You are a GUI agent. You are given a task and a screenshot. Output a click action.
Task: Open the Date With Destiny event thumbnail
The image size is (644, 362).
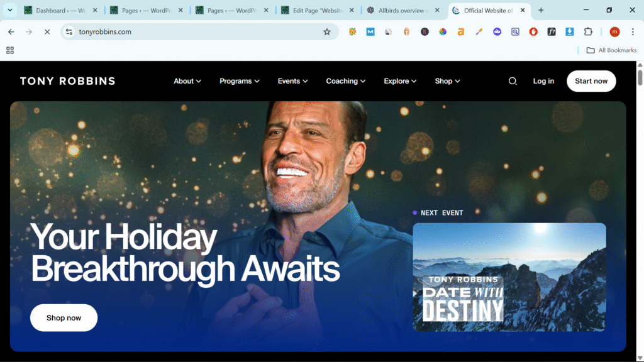509,277
